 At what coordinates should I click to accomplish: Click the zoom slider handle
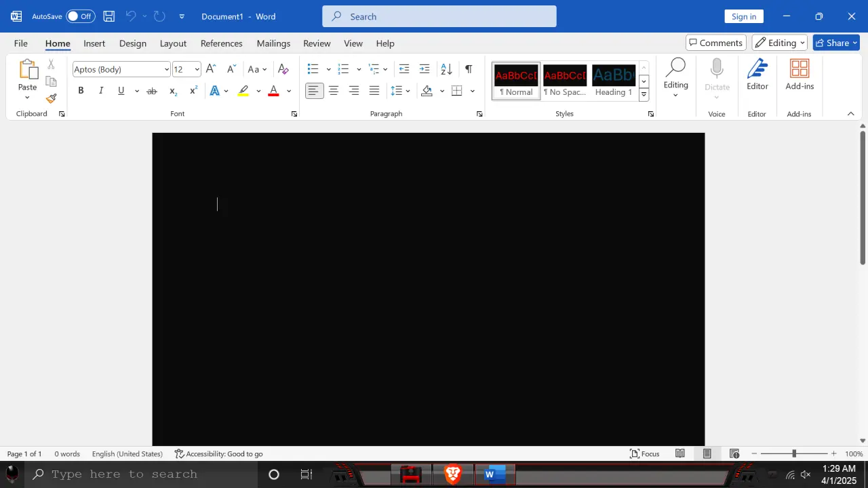point(794,453)
